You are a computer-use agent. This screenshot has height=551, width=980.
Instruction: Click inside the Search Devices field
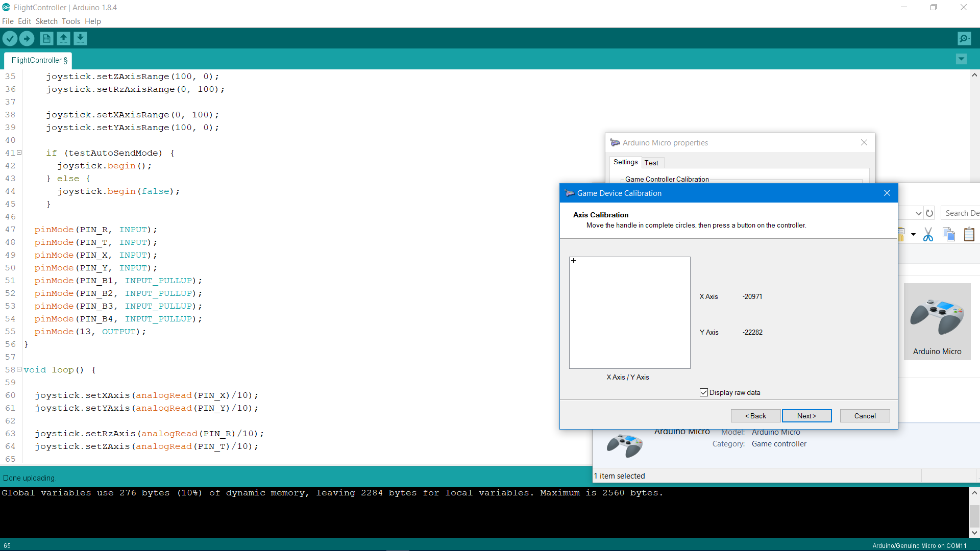pos(962,213)
